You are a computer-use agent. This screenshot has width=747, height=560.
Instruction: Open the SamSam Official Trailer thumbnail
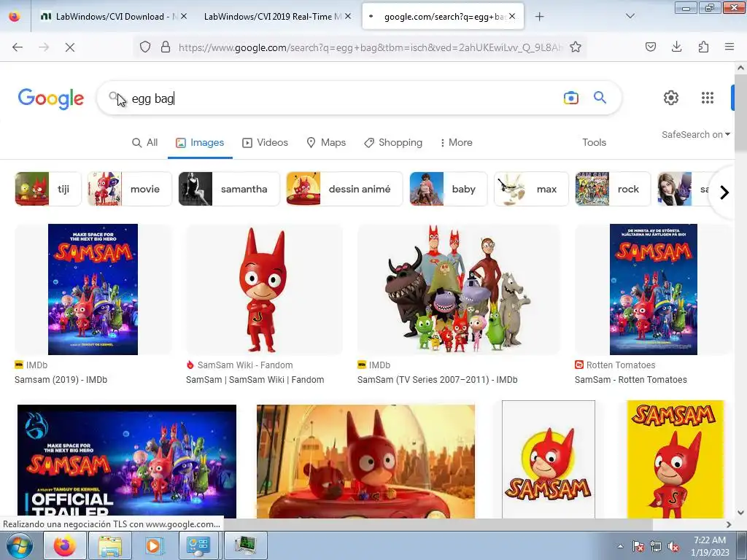click(127, 461)
